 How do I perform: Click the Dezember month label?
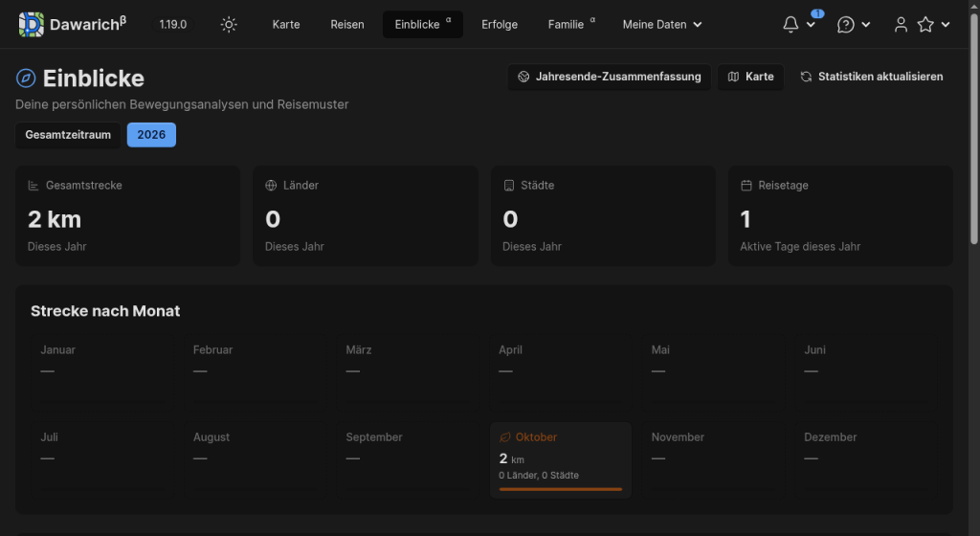click(830, 437)
